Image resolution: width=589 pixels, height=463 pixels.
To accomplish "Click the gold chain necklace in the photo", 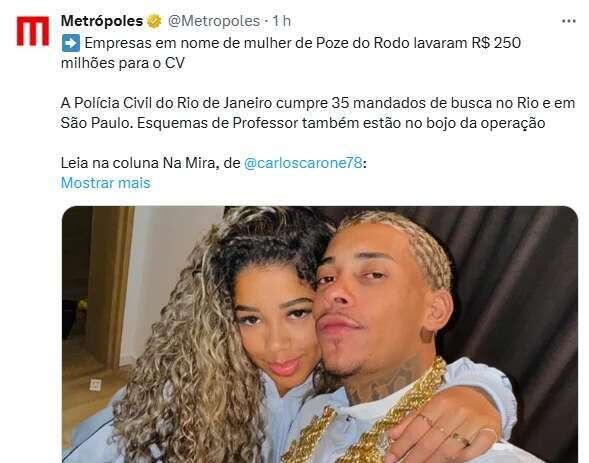I will click(376, 421).
